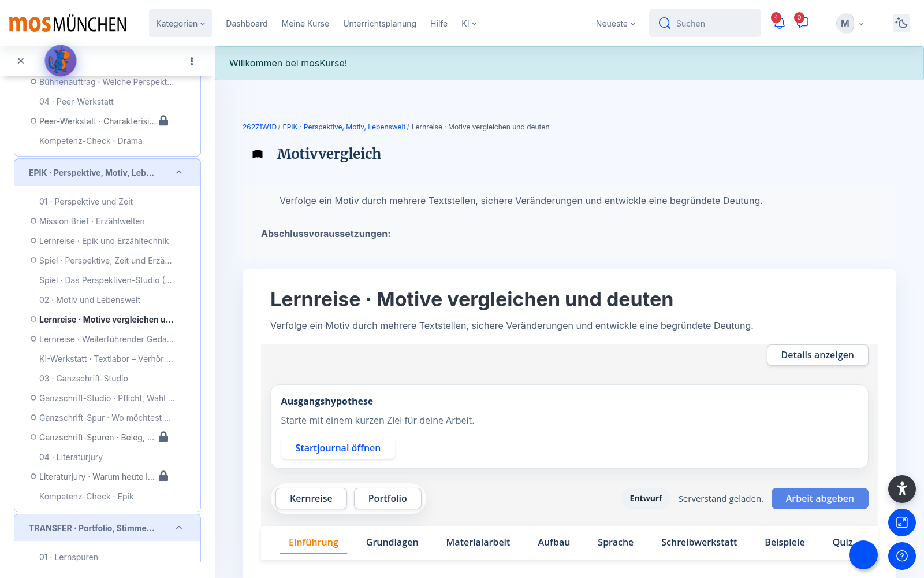This screenshot has width=924, height=578.
Task: Click in the Suchen search field
Action: pyautogui.click(x=705, y=23)
